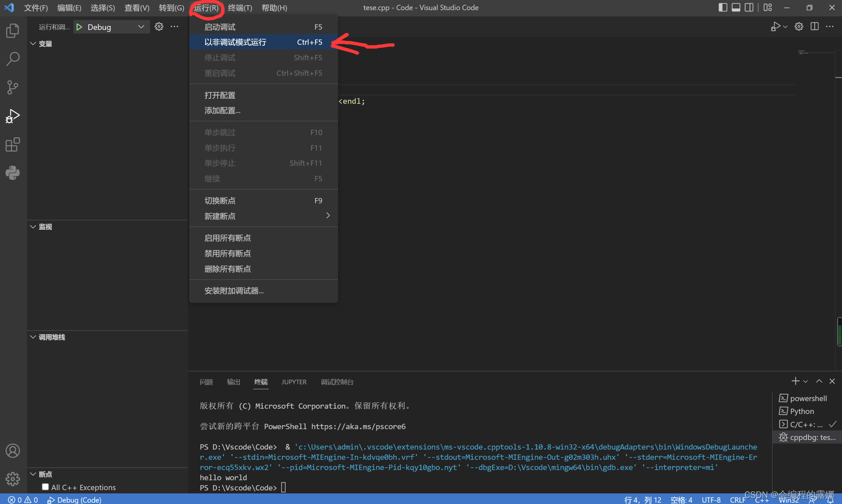Switch to the JUPYTER panel tab
Image resolution: width=842 pixels, height=504 pixels.
click(x=294, y=382)
